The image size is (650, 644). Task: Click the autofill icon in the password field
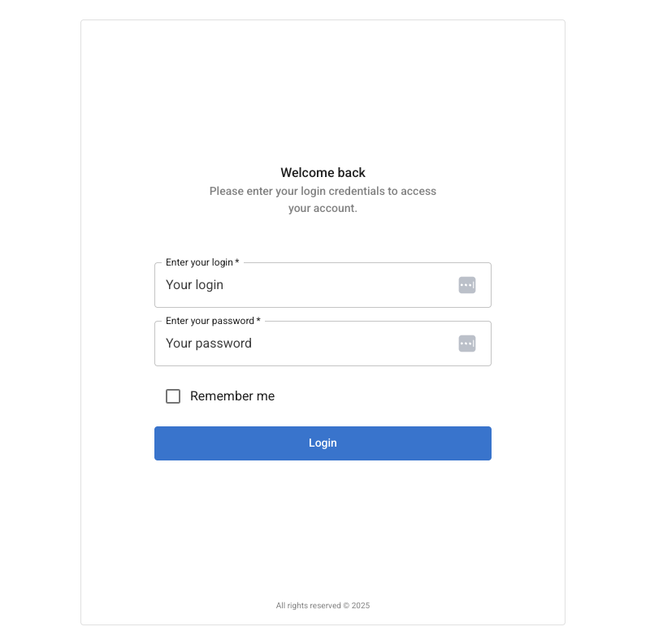tap(466, 344)
